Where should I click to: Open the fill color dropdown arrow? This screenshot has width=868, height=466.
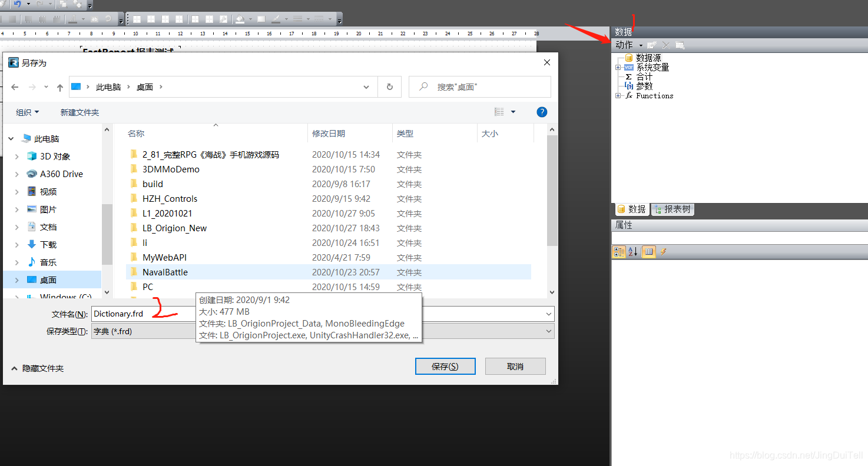click(250, 19)
